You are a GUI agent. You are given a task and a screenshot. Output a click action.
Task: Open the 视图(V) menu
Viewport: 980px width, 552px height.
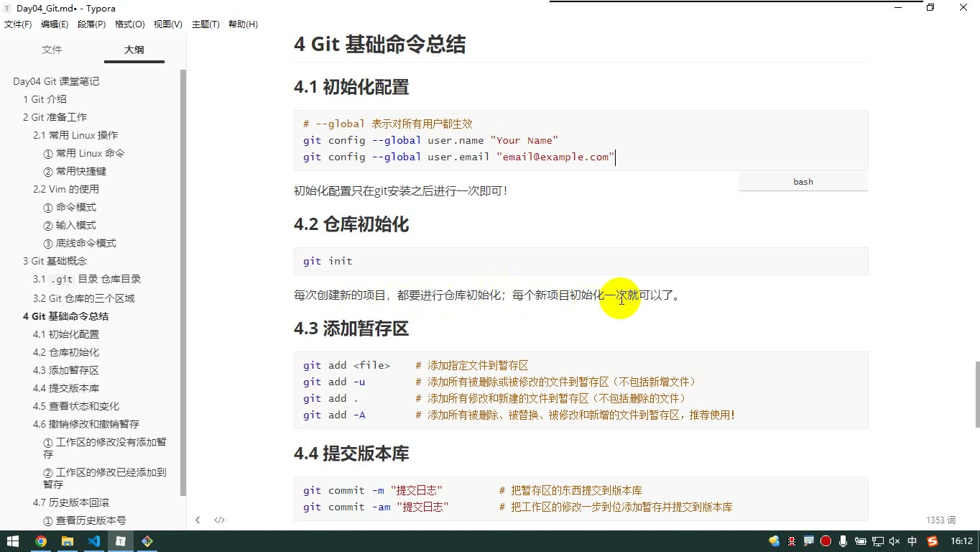[167, 24]
